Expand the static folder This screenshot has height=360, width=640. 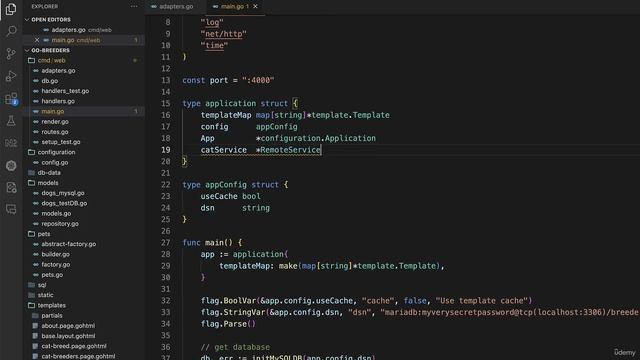pyautogui.click(x=45, y=295)
